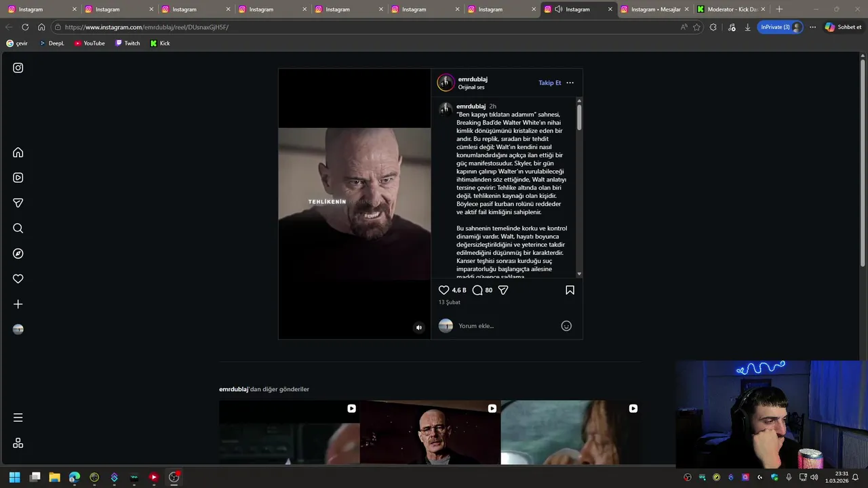Image resolution: width=868 pixels, height=488 pixels.
Task: Go to browser home page
Action: (41, 27)
